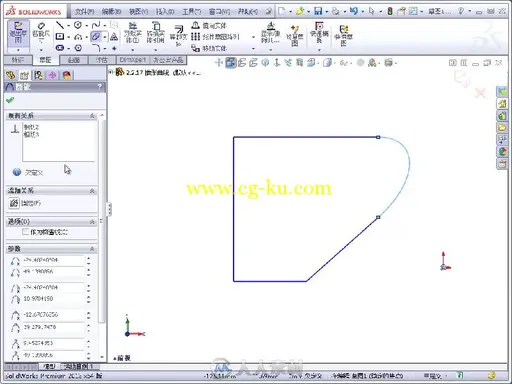Click the green OK checkmark
This screenshot has height=384, width=512.
(x=10, y=100)
